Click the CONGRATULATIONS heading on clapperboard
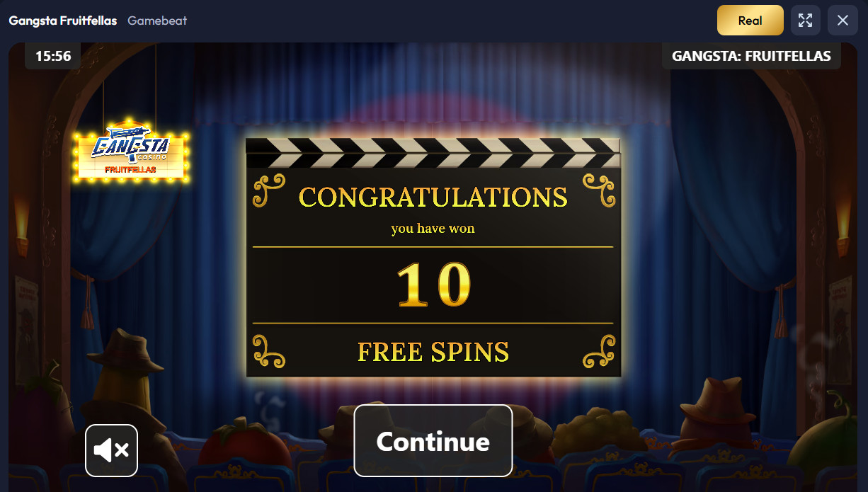This screenshot has height=492, width=868. pos(433,197)
